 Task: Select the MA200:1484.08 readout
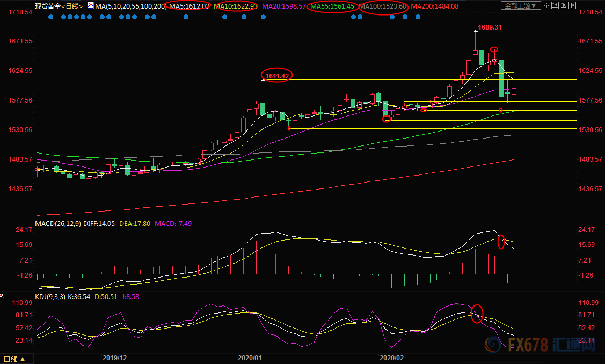coord(435,6)
